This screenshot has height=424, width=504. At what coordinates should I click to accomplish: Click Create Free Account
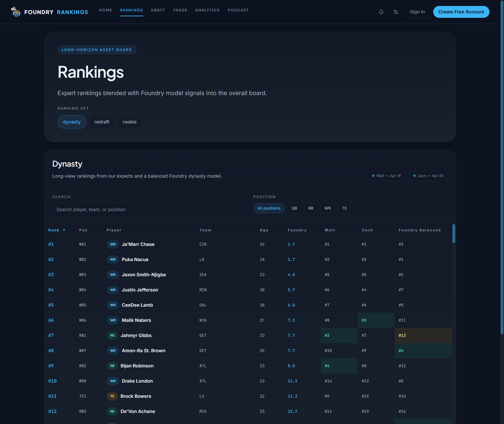coord(461,12)
